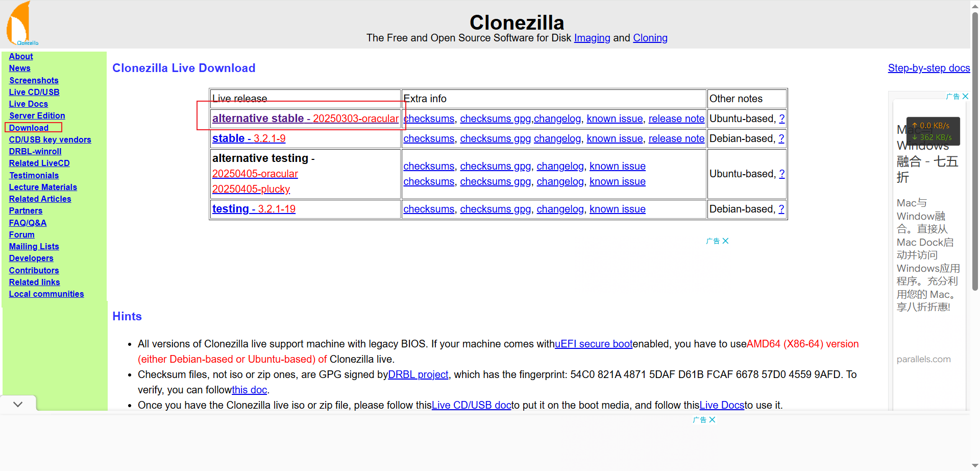Click the ? in testing 3.2.1-19 Debian-based cell
The height and width of the screenshot is (471, 980).
pos(781,209)
